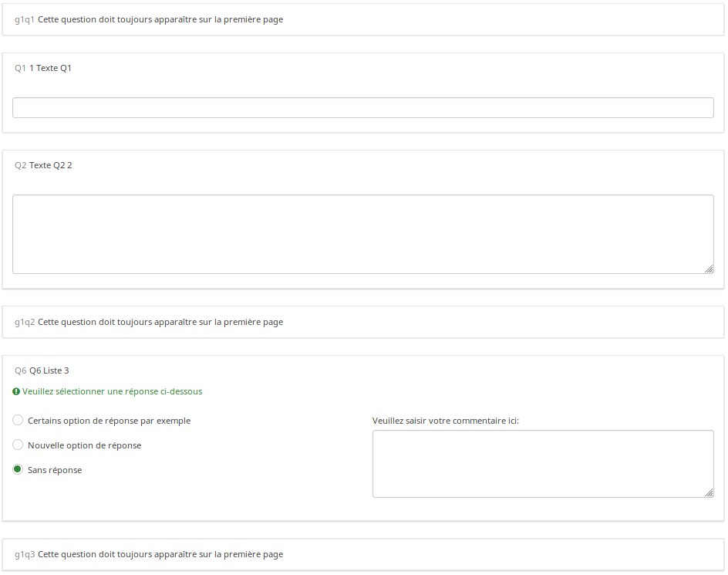This screenshot has height=575, width=728.
Task: Focus the Q1 single-line text input
Action: [362, 108]
